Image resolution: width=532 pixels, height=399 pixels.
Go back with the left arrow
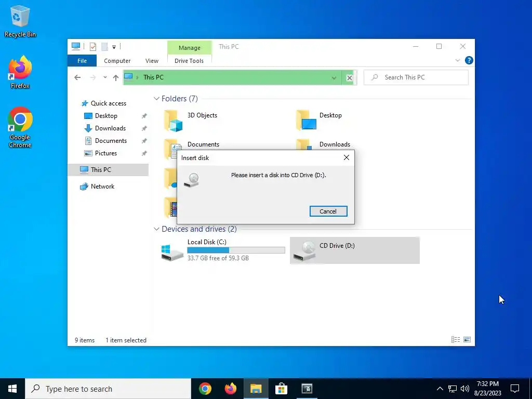77,77
